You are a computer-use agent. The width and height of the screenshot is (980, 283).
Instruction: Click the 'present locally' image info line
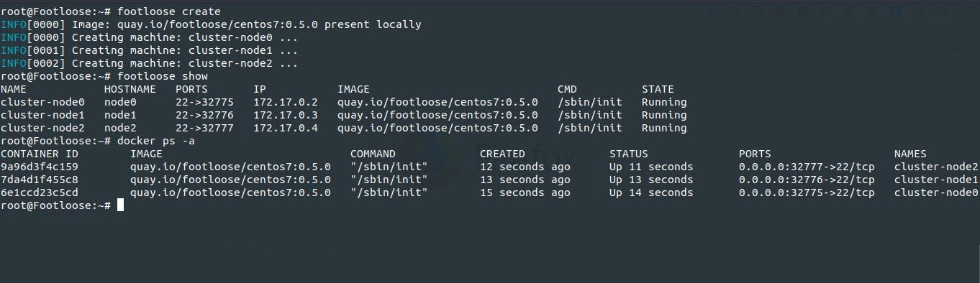211,24
